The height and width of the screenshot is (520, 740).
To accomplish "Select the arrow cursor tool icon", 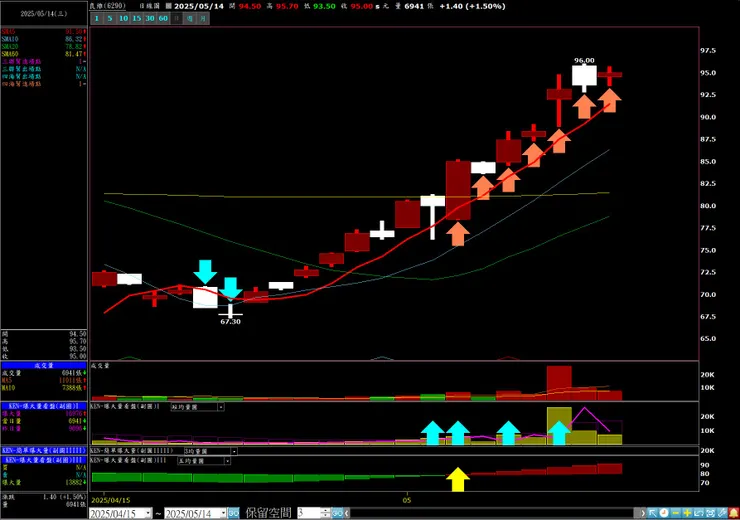I will point(652,513).
